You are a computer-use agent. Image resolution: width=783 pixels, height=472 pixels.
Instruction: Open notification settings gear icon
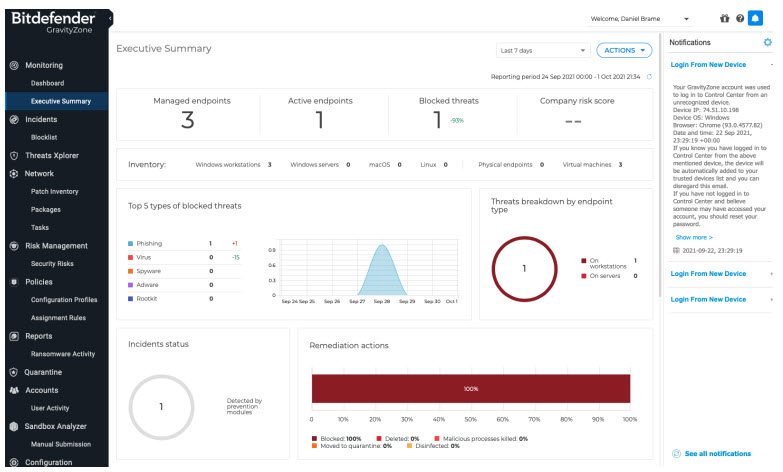[x=767, y=43]
